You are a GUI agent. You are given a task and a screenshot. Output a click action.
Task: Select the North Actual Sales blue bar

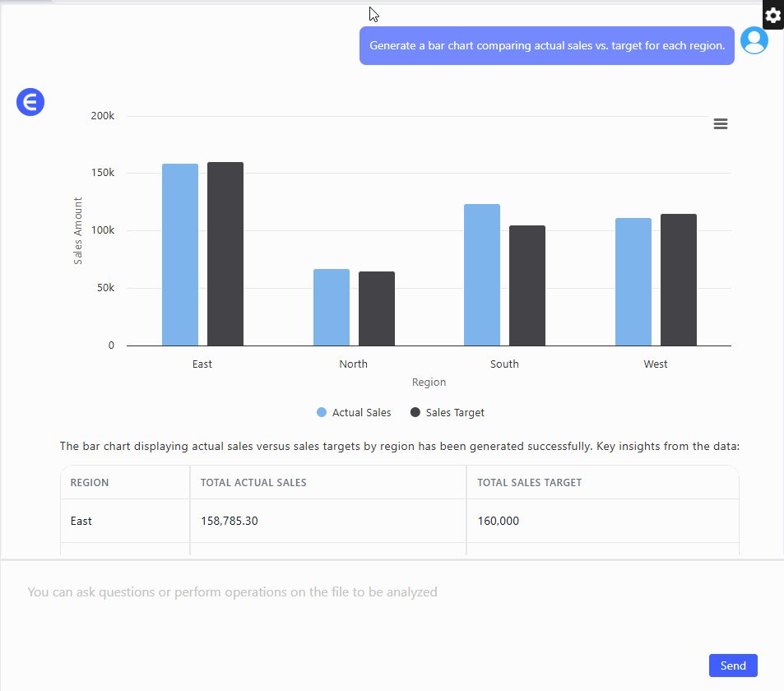pos(331,308)
